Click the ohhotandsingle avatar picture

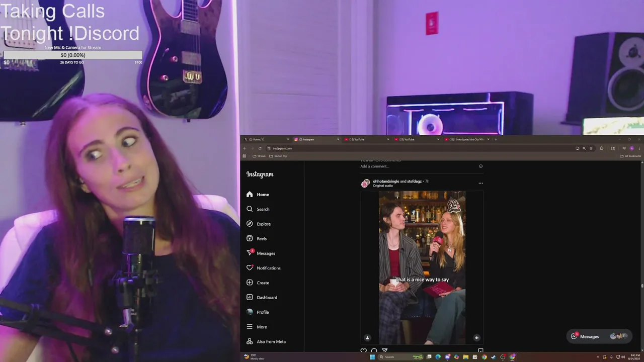[x=366, y=184]
